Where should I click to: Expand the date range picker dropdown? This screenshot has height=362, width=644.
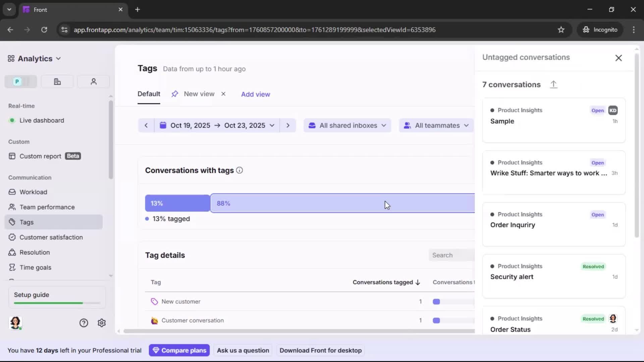tap(272, 125)
